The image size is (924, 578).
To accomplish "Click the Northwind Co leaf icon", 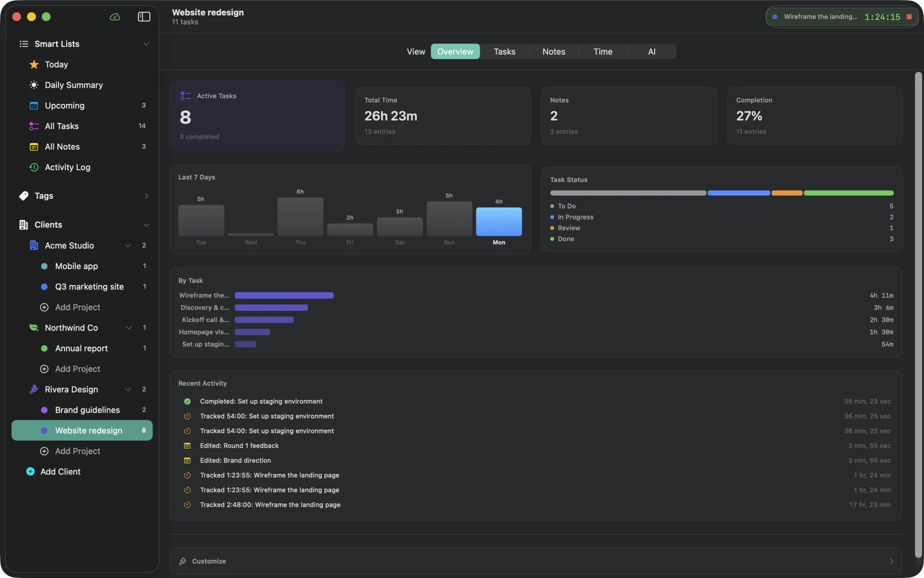I will click(x=34, y=328).
